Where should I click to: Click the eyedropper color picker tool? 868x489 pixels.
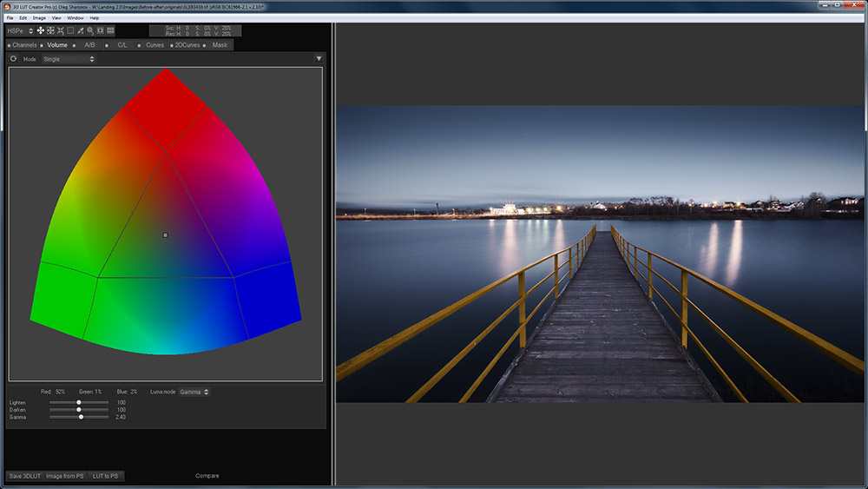click(80, 30)
